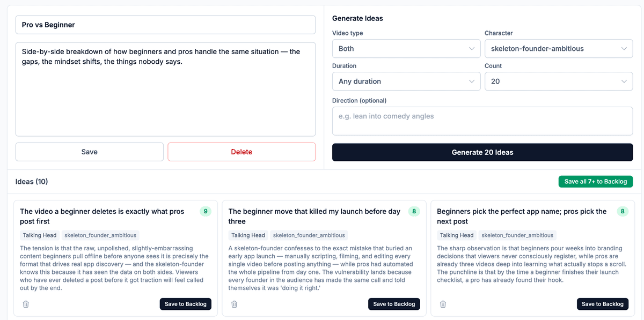Click the Talking Head tag on first idea
The height and width of the screenshot is (320, 644).
click(x=39, y=235)
